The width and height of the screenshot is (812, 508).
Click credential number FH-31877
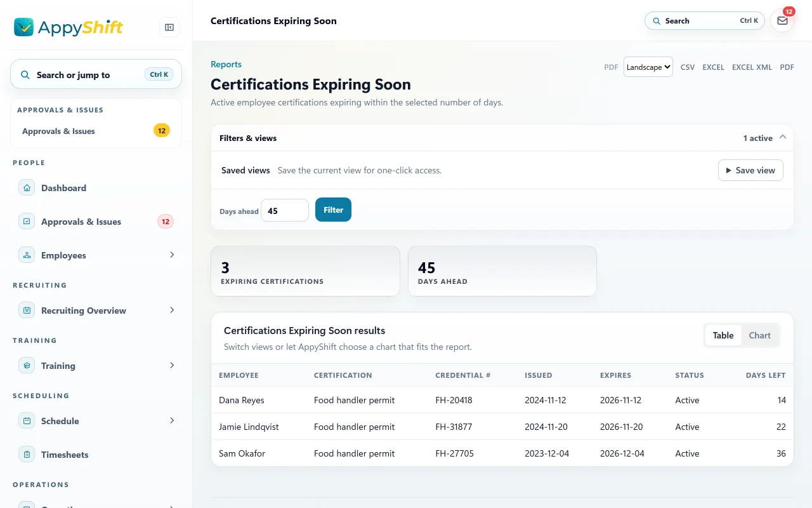click(x=454, y=427)
